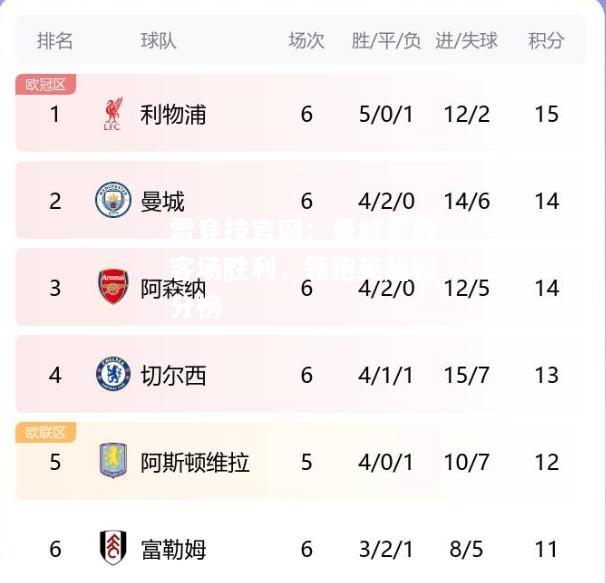Image resolution: width=606 pixels, height=583 pixels.
Task: Select the 欧联区 orange tag
Action: pyautogui.click(x=46, y=432)
